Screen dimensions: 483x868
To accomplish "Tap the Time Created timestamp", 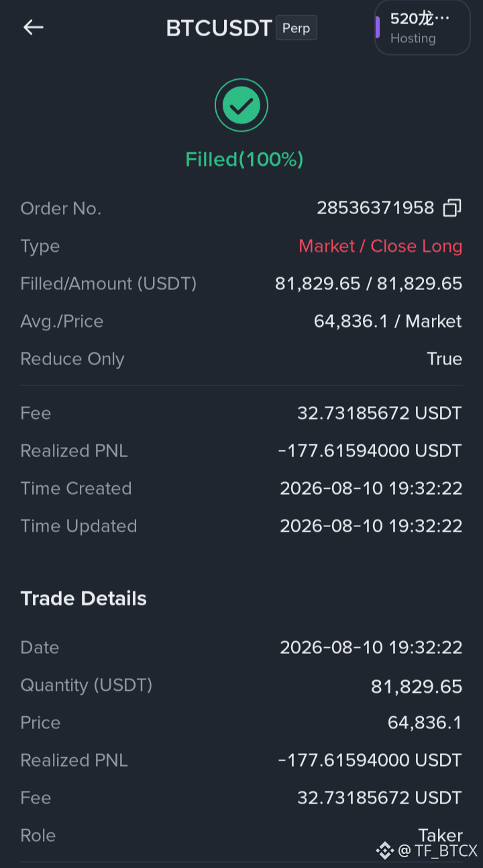I will 371,489.
